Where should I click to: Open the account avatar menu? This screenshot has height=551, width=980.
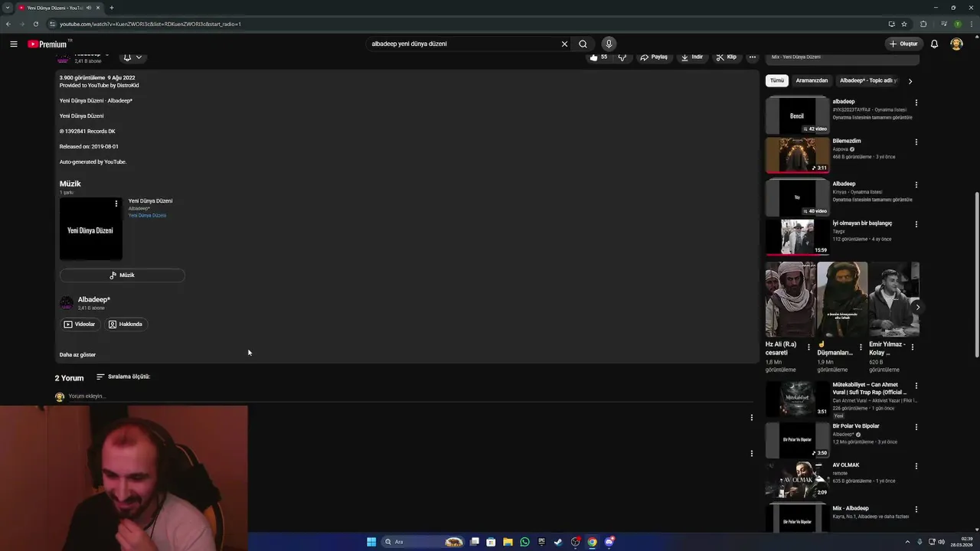[956, 44]
